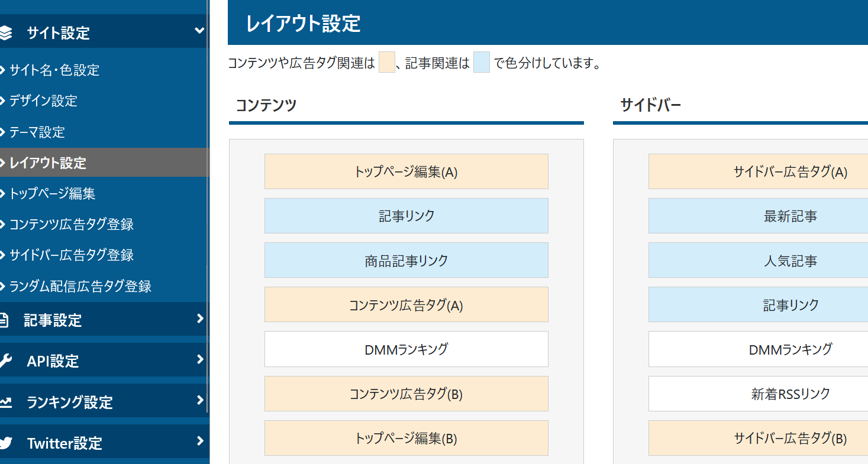Go to テーマ設定 page

pyautogui.click(x=37, y=132)
